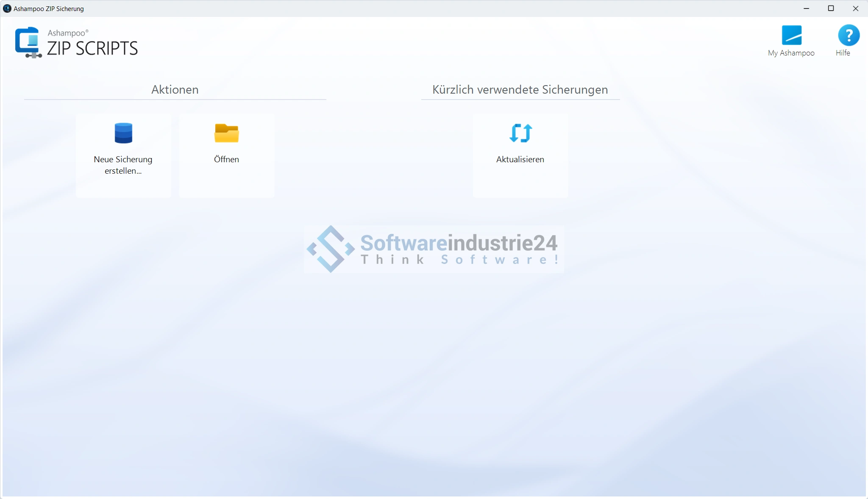Open My Ashampoo via its blue icon

791,35
